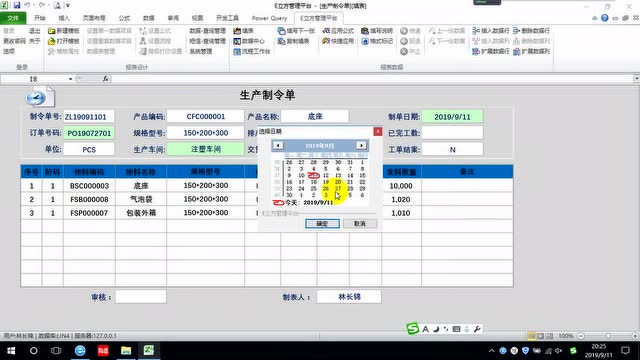Click the 应用公式 ribbon icon
The image size is (640, 360).
tap(326, 31)
